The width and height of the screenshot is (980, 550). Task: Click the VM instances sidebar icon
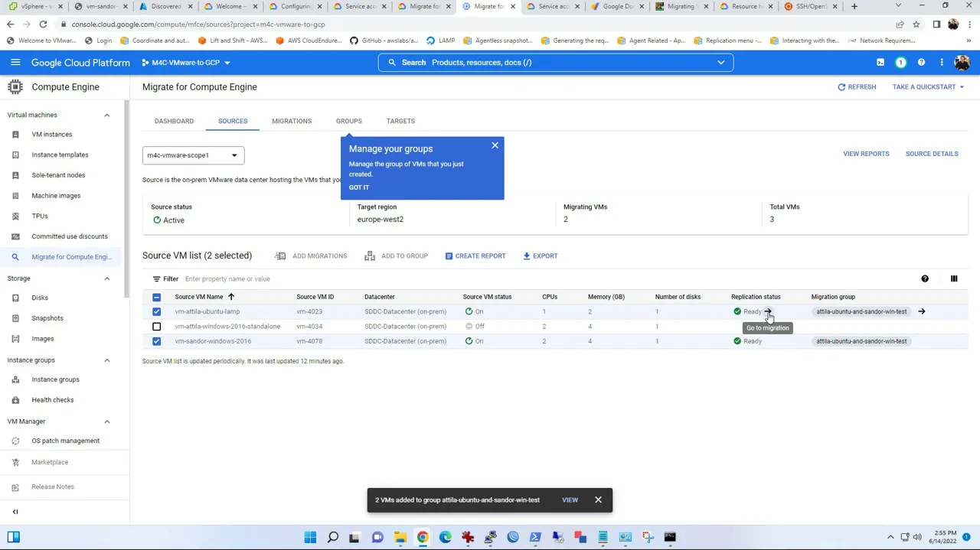pos(15,135)
